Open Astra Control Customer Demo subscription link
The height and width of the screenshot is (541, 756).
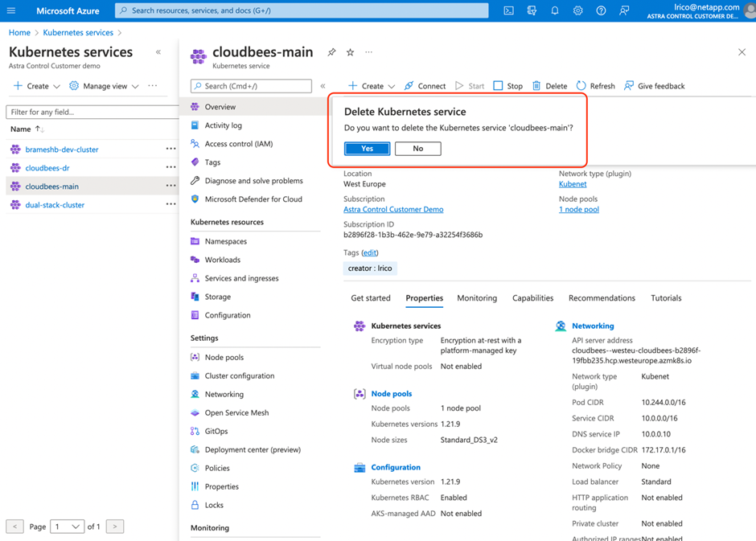pos(393,210)
